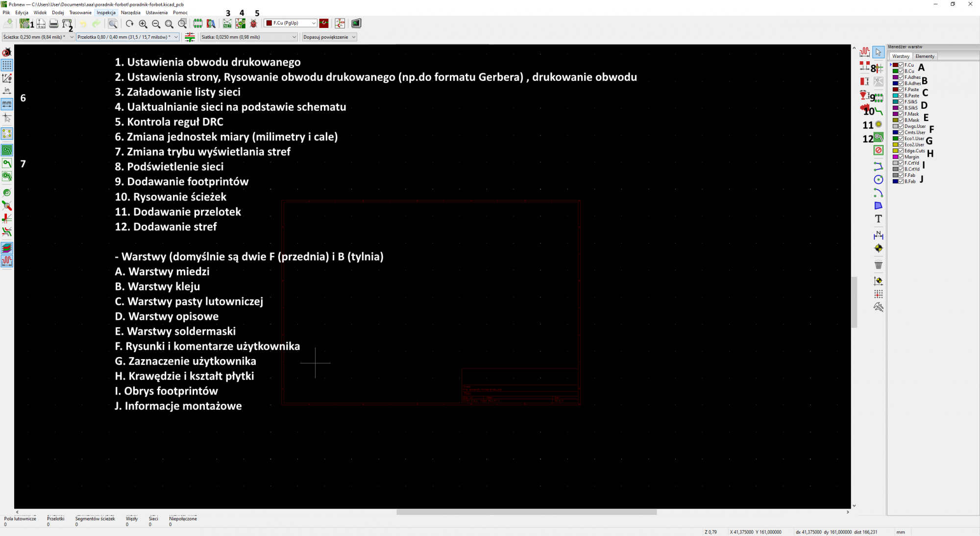Click the vertical scrollbar thumb of canvas
Screen dimensions: 980x536
point(854,302)
